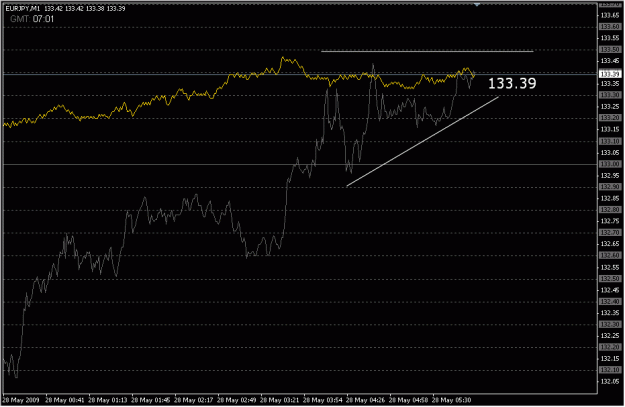Click the GMT: 07:01 clock label

tap(32, 19)
